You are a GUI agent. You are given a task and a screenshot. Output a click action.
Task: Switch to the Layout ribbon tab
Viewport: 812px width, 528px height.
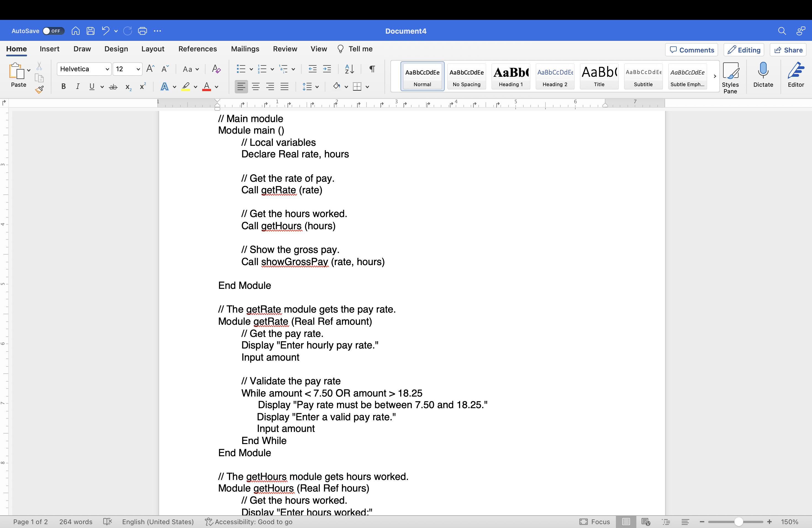(152, 49)
